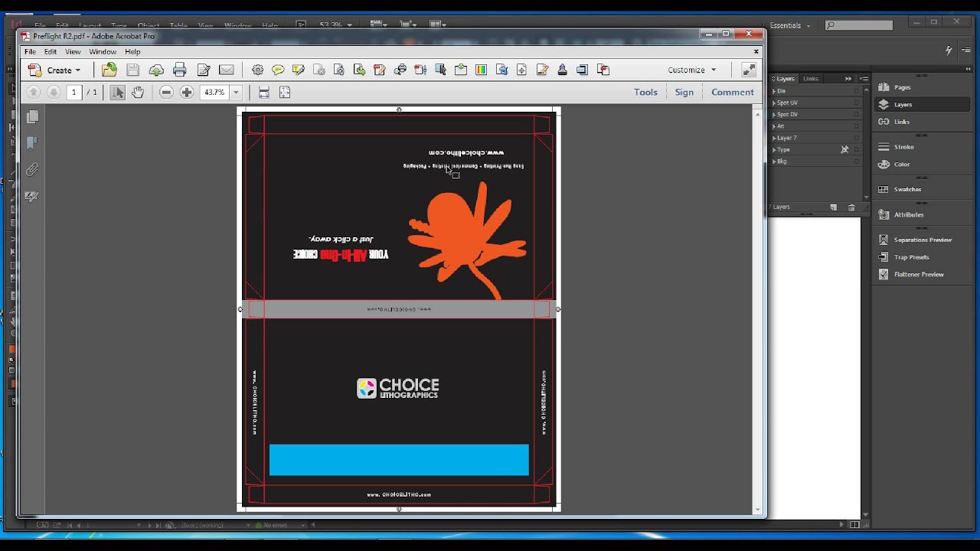The image size is (980, 551).
Task: Click the trash delete layer icon in Layers panel
Action: 851,207
